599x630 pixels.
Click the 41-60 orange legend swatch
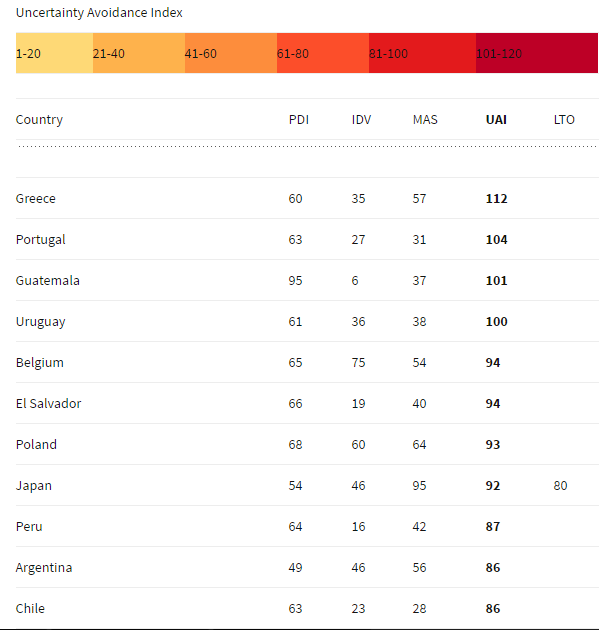pos(231,53)
